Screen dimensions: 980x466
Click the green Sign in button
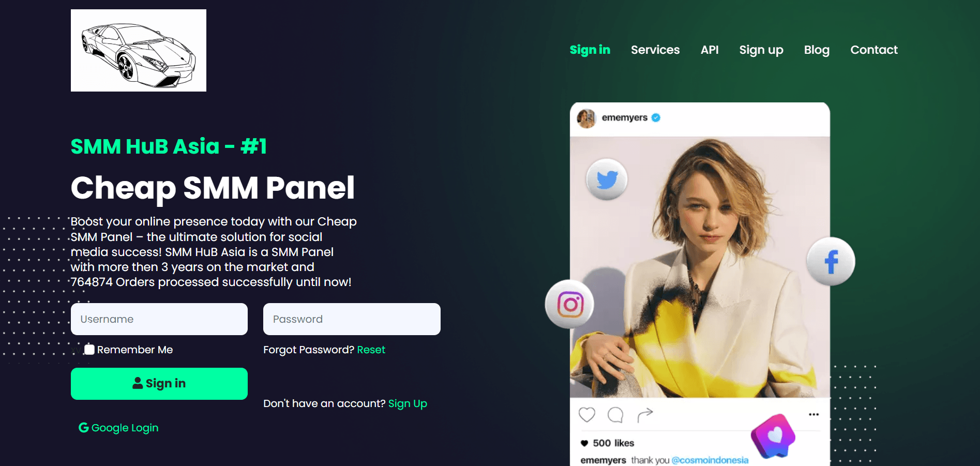tap(159, 384)
